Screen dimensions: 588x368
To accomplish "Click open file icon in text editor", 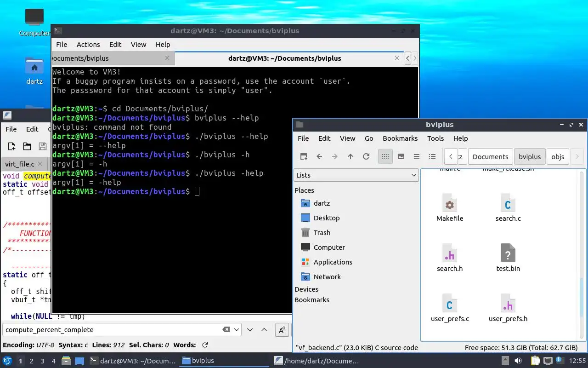I will 27,146.
